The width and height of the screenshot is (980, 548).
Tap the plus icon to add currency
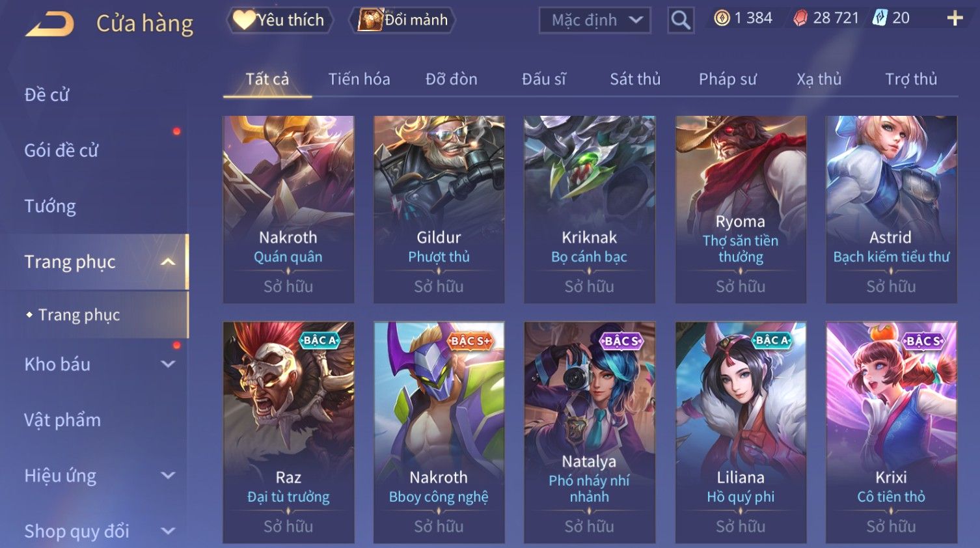pos(955,18)
